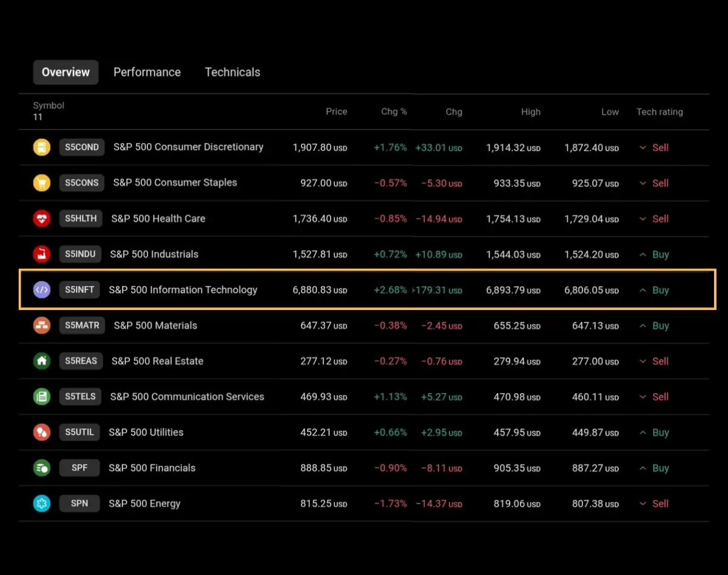The height and width of the screenshot is (575, 728).
Task: Sort by the Low column header
Action: coord(610,112)
